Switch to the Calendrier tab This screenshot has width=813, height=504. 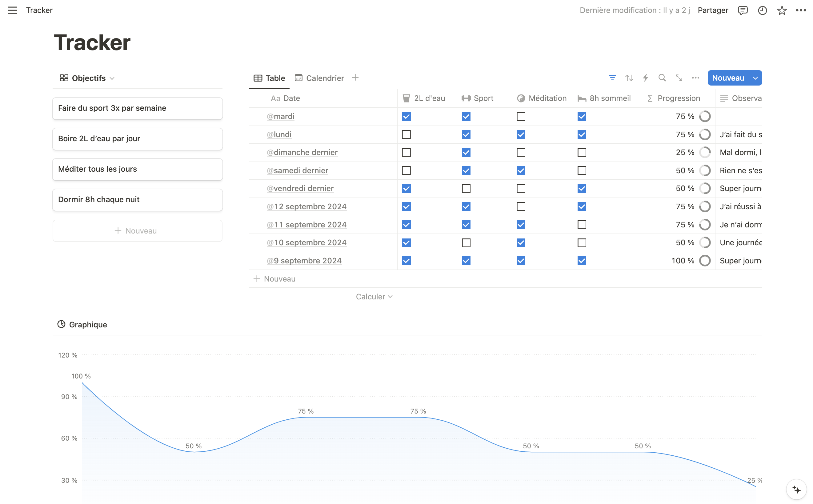pos(319,78)
